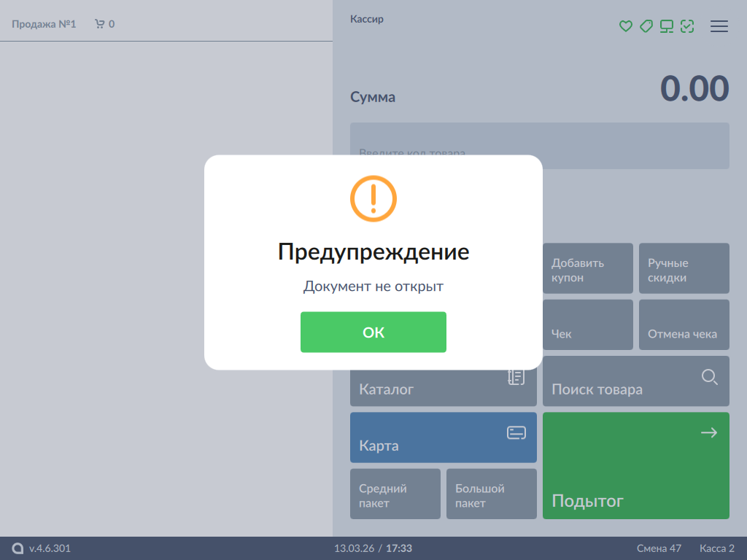Click the price tag status icon
Screen dimensions: 747x560
(x=646, y=26)
